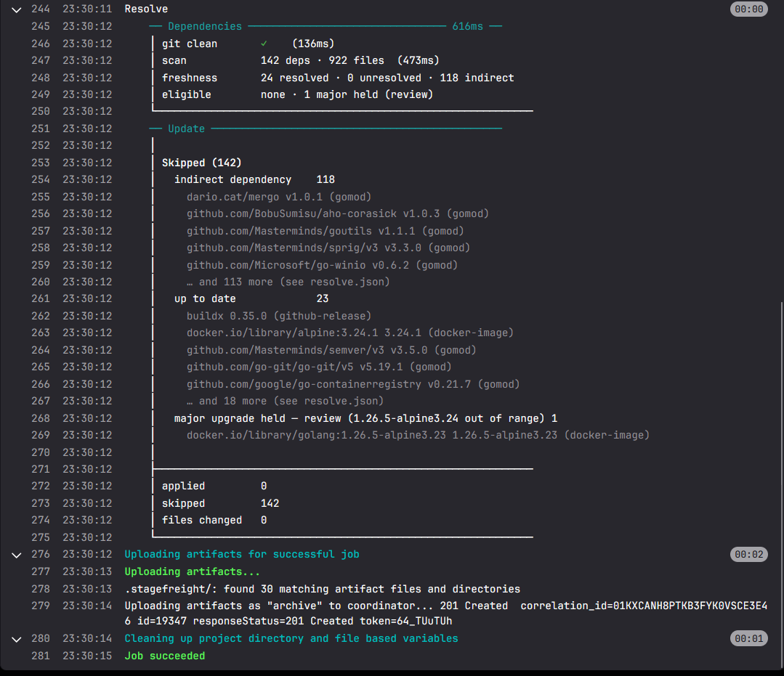
Task: Jump to log line number 253
Action: tap(41, 163)
